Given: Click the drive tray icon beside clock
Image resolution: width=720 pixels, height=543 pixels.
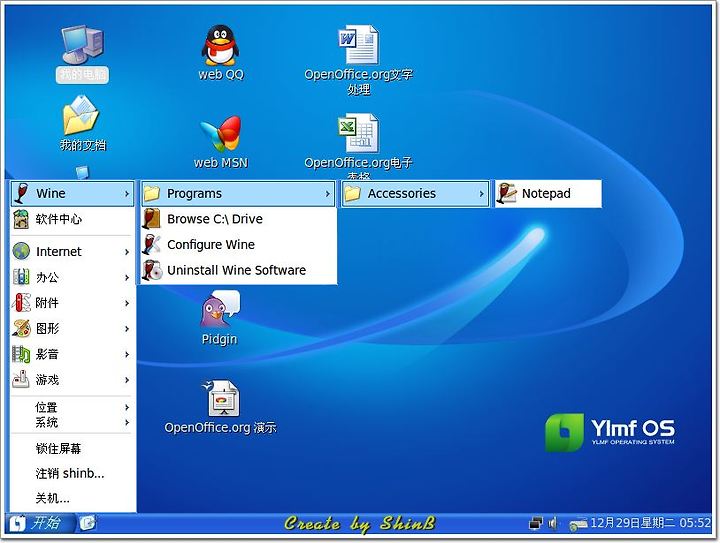Looking at the screenshot, I should (x=578, y=524).
